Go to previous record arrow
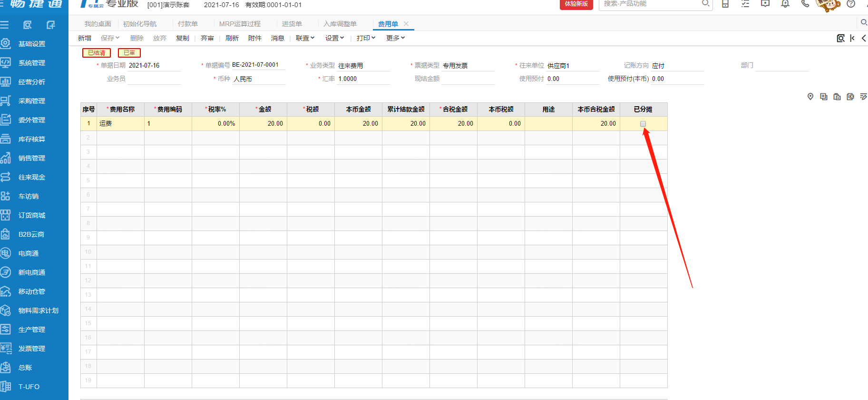Viewport: 868px width, 400px height. pos(864,38)
